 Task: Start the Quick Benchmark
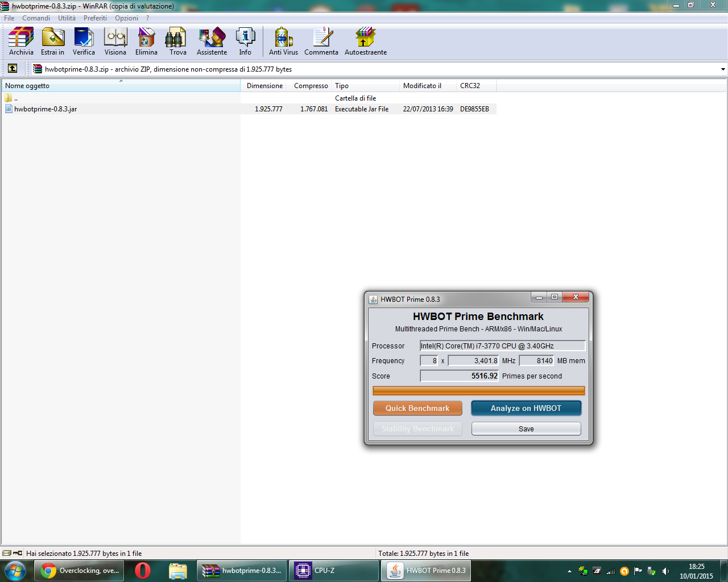tap(417, 408)
